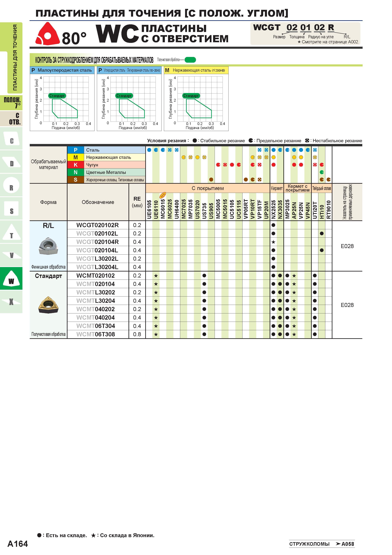
Task: Open holder reference E028 for the WCMT rows
Action: (347, 305)
